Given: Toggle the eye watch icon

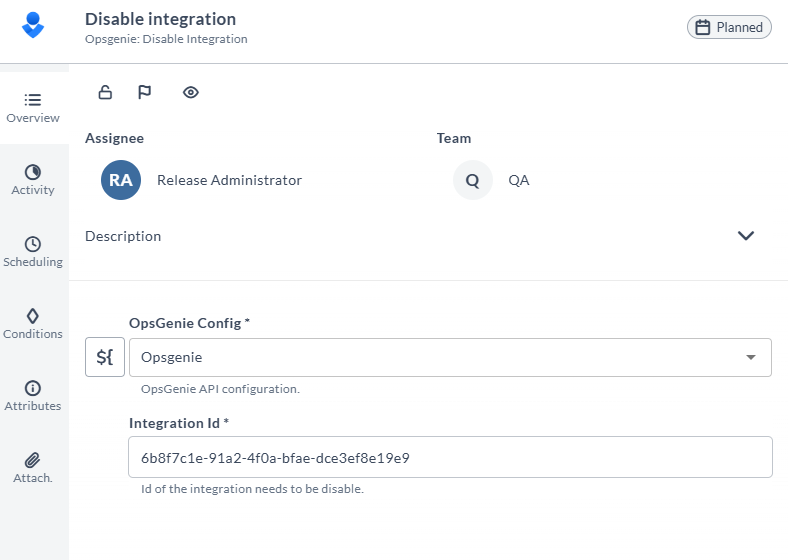Looking at the screenshot, I should (x=190, y=92).
